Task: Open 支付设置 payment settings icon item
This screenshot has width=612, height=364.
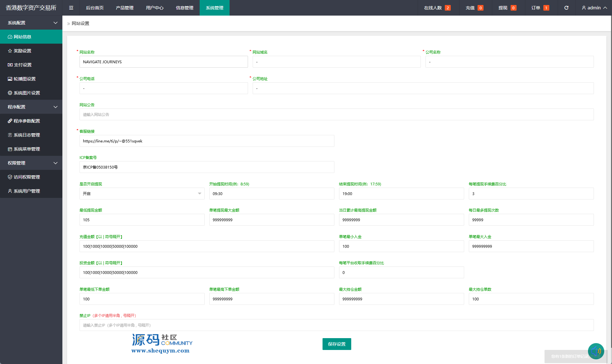Action: click(22, 65)
